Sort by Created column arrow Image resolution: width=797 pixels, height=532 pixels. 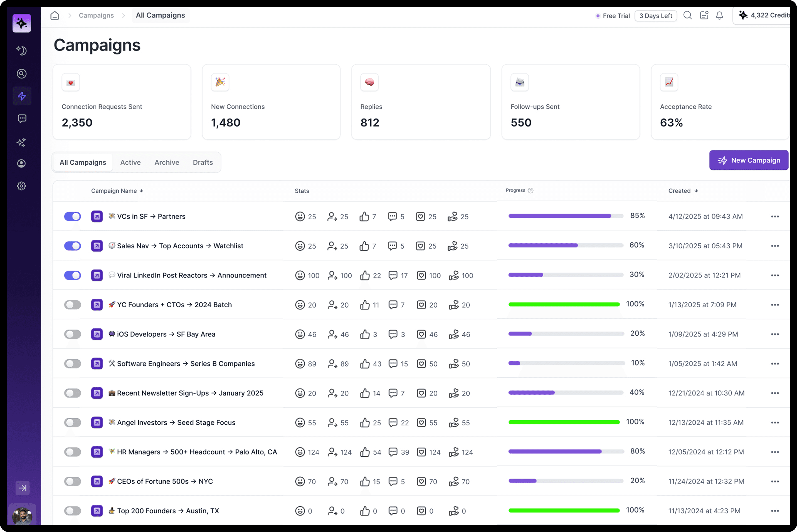pyautogui.click(x=696, y=191)
